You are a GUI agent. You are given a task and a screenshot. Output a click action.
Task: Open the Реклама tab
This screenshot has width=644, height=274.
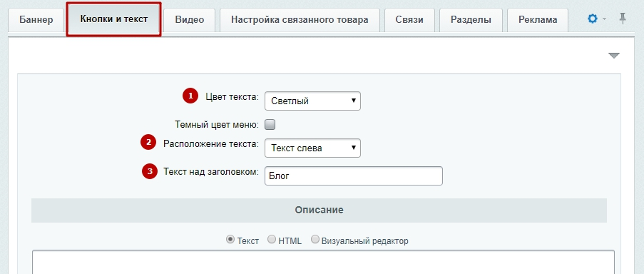click(x=538, y=20)
